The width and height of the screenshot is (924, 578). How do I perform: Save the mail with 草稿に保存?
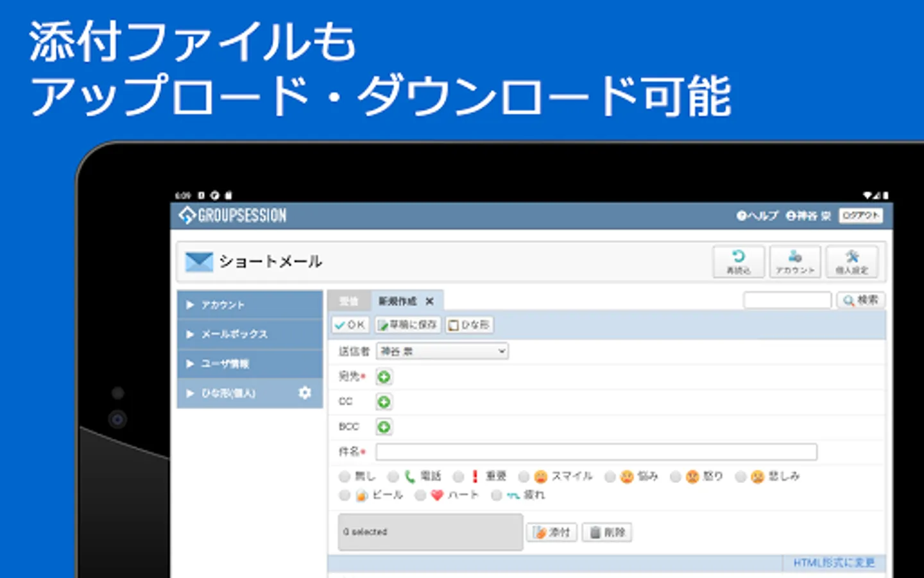408,325
